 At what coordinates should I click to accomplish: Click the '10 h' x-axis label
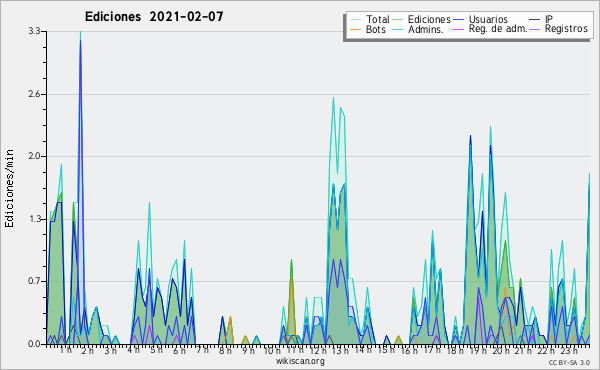pyautogui.click(x=272, y=350)
